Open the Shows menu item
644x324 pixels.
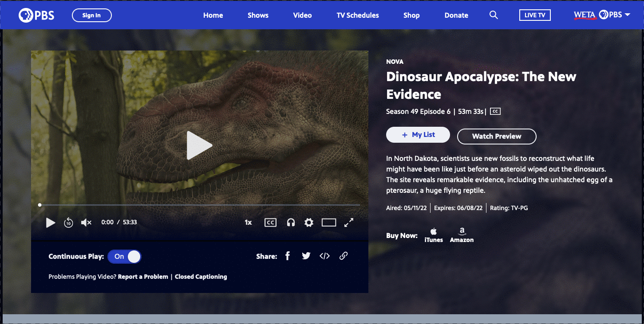pos(258,16)
